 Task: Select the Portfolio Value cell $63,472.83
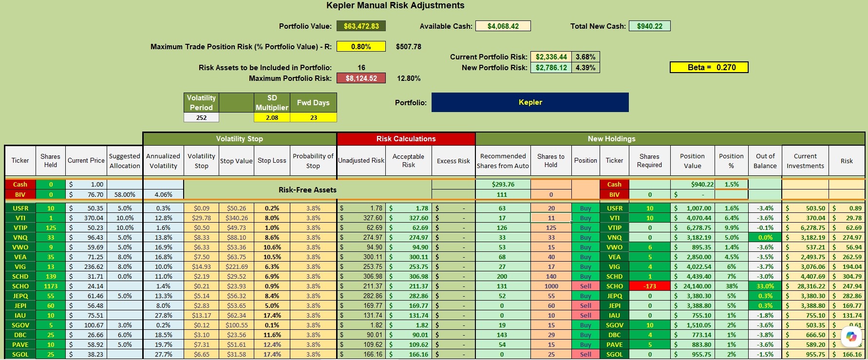(x=361, y=26)
